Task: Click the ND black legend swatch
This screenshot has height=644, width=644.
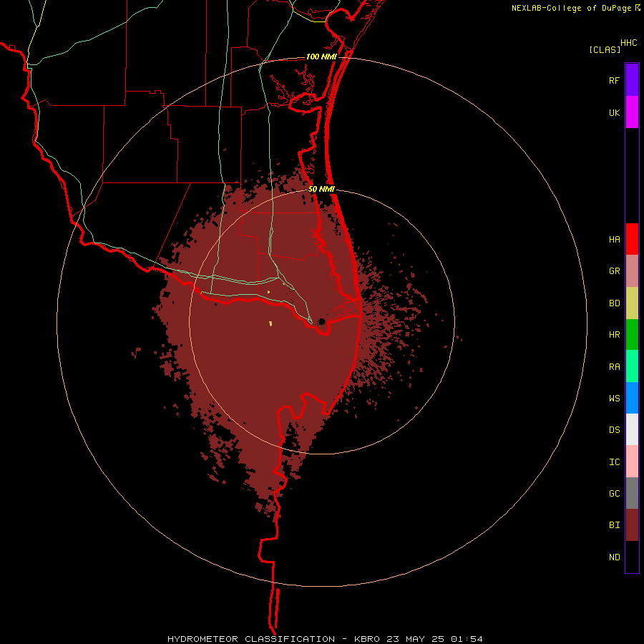Action: 632,557
